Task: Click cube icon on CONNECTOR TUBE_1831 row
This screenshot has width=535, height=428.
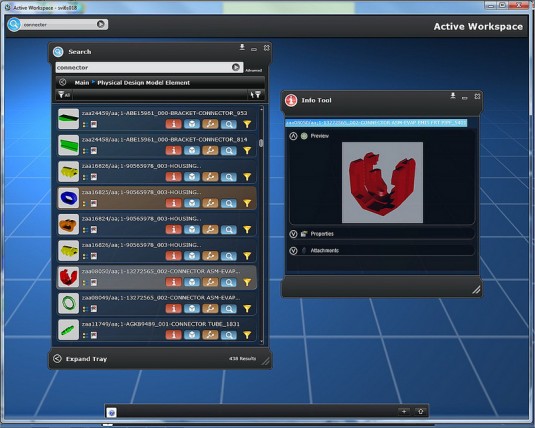Action: pyautogui.click(x=192, y=335)
